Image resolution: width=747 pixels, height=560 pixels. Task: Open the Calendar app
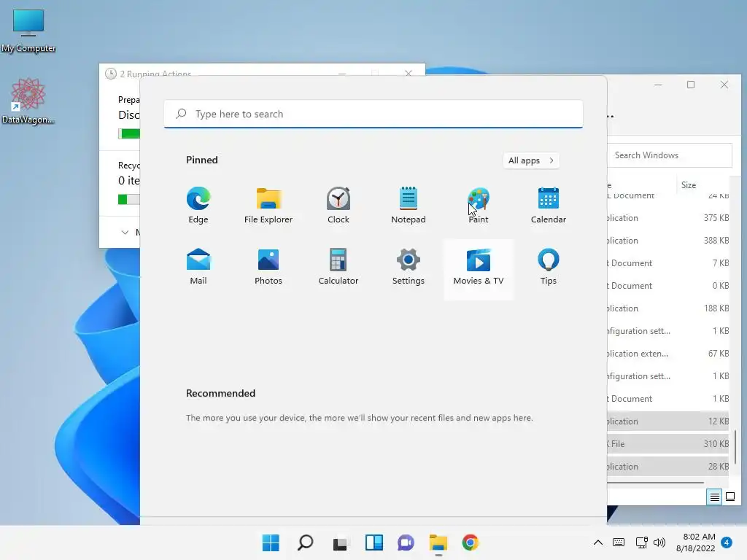click(x=549, y=206)
